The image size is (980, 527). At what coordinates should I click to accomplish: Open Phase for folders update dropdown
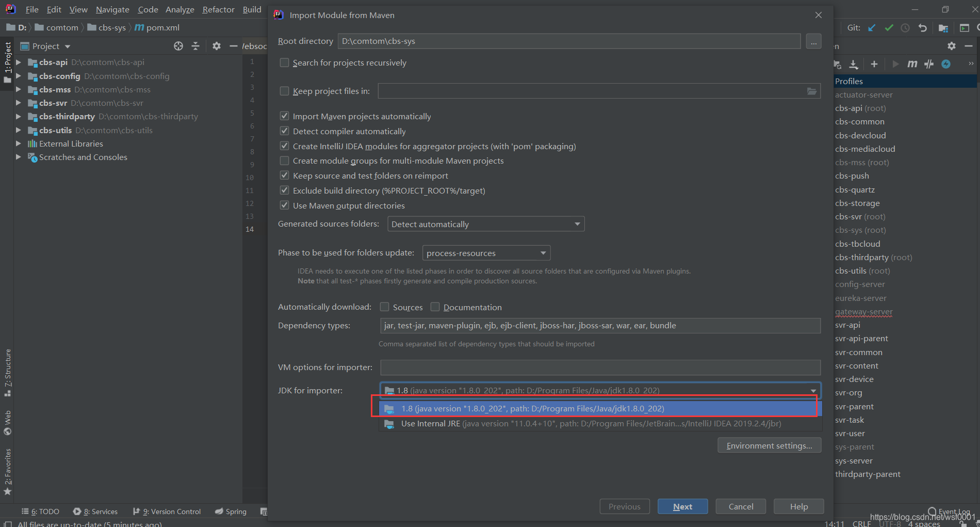tap(486, 253)
